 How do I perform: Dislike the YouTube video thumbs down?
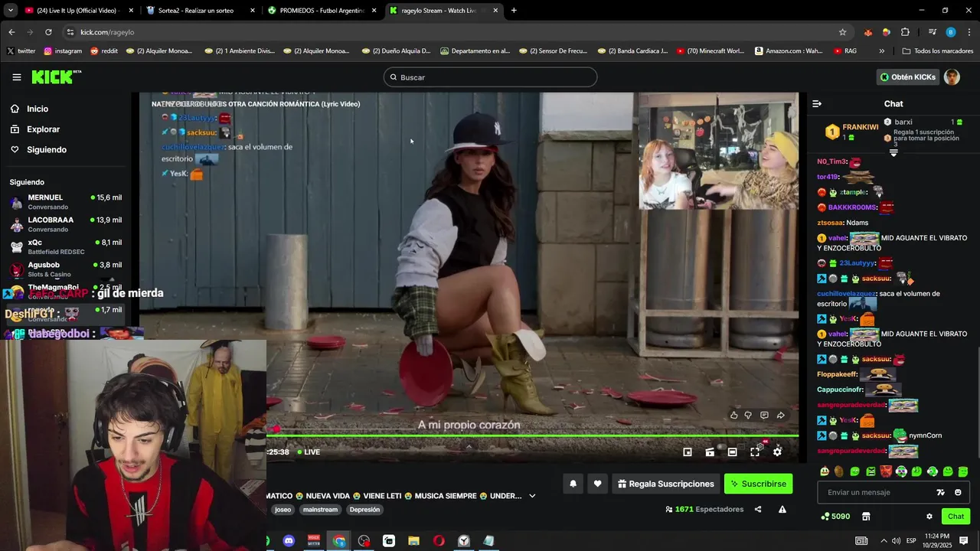point(748,416)
